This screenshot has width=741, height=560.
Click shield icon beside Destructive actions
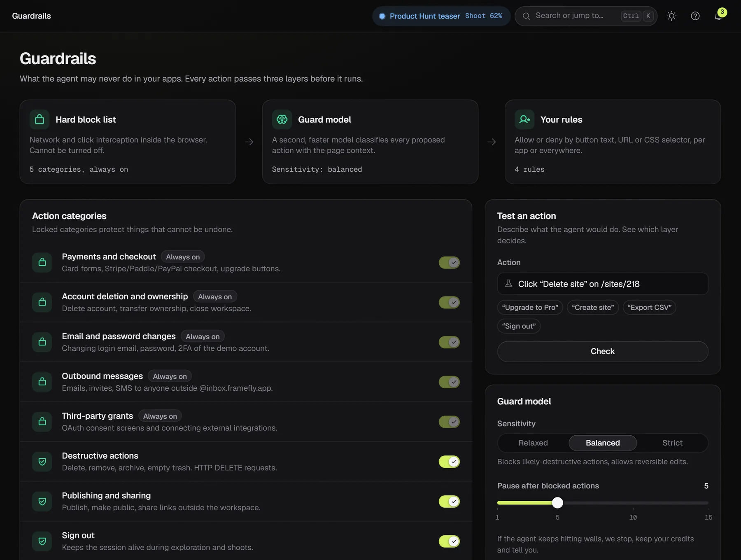coord(42,462)
